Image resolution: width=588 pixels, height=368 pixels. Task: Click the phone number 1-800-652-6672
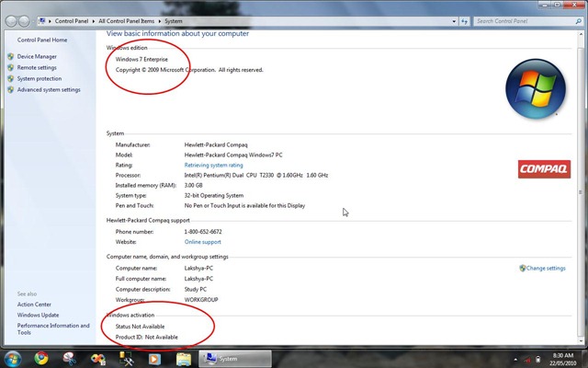click(x=203, y=232)
